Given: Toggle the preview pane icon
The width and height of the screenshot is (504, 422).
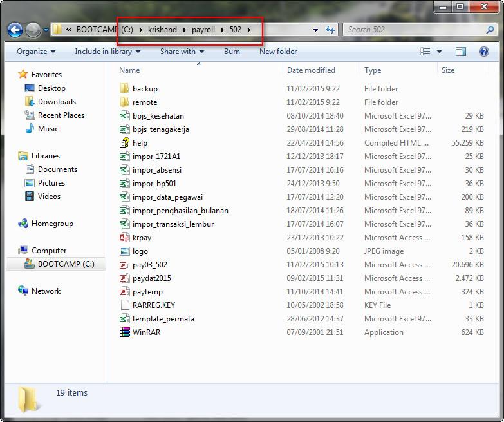Looking at the screenshot, I should [461, 52].
